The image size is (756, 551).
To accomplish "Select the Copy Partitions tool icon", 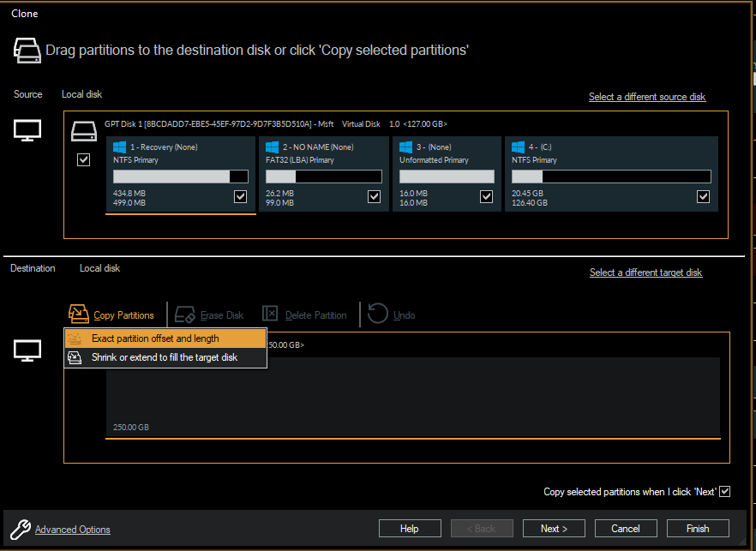I will [78, 314].
